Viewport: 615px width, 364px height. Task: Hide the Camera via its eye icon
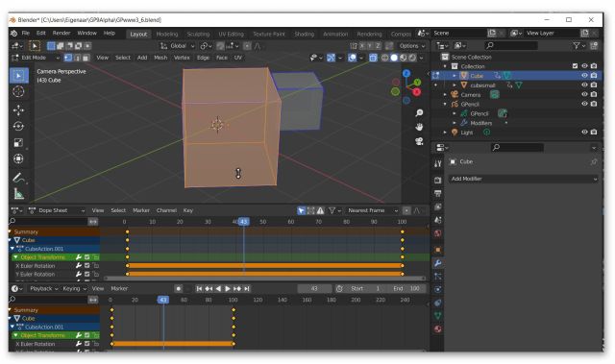[x=584, y=94]
